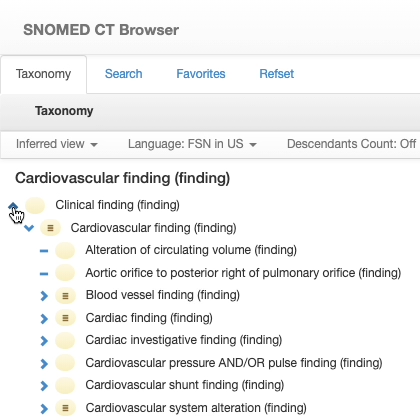Expand the Blood vessel finding node chevron
Screen dimensions: 420x420
[44, 296]
